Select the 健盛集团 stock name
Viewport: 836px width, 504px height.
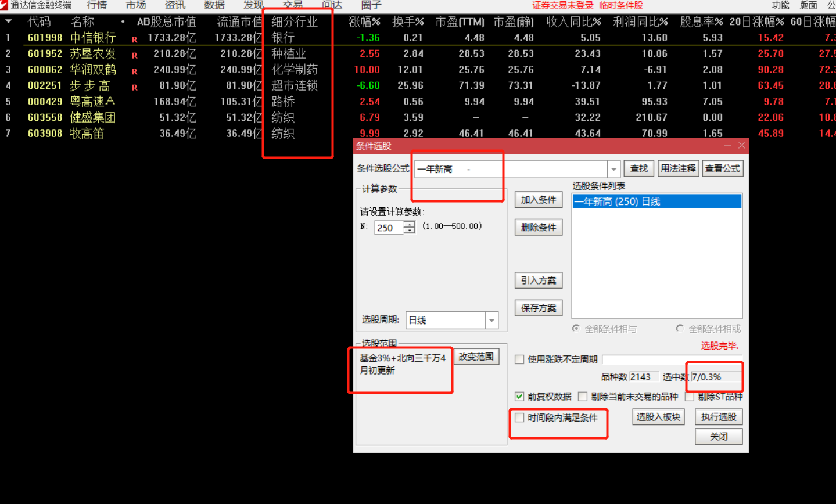tap(93, 117)
